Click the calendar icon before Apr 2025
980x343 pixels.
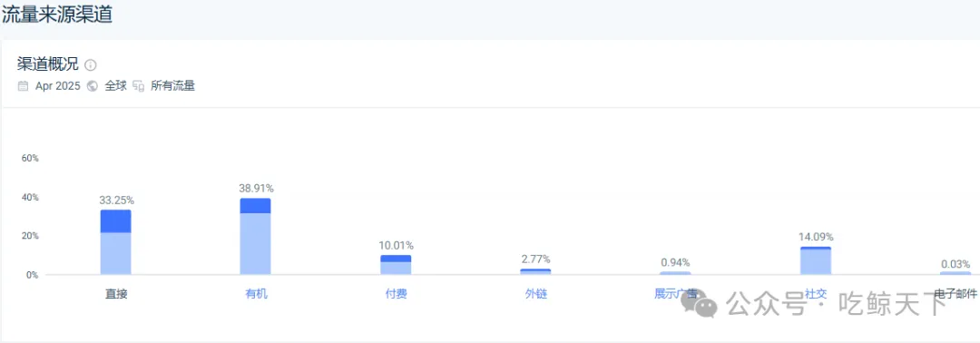coord(23,86)
